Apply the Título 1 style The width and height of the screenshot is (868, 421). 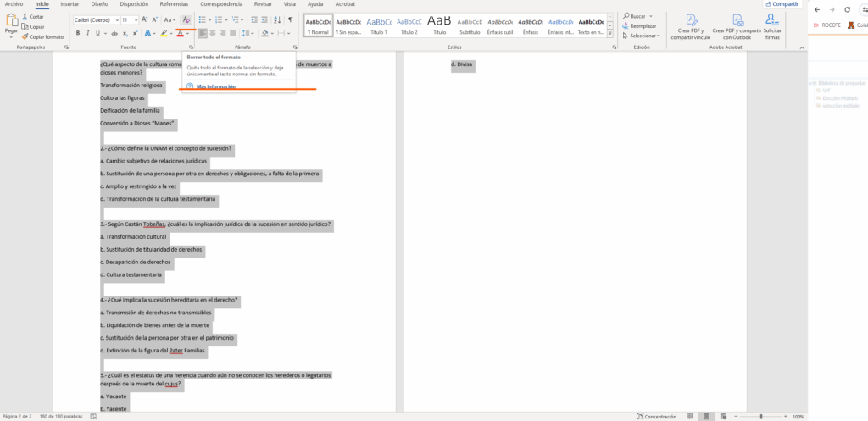(380, 25)
